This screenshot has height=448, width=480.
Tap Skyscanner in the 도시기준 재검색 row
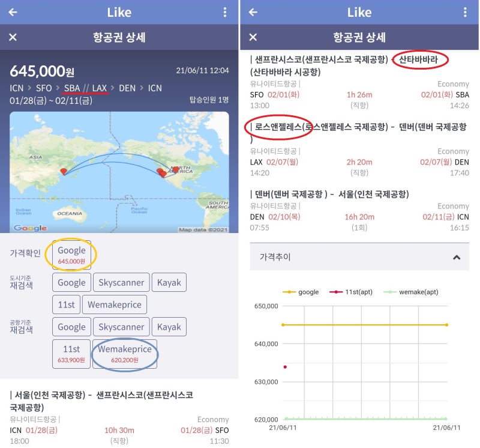pyautogui.click(x=121, y=282)
